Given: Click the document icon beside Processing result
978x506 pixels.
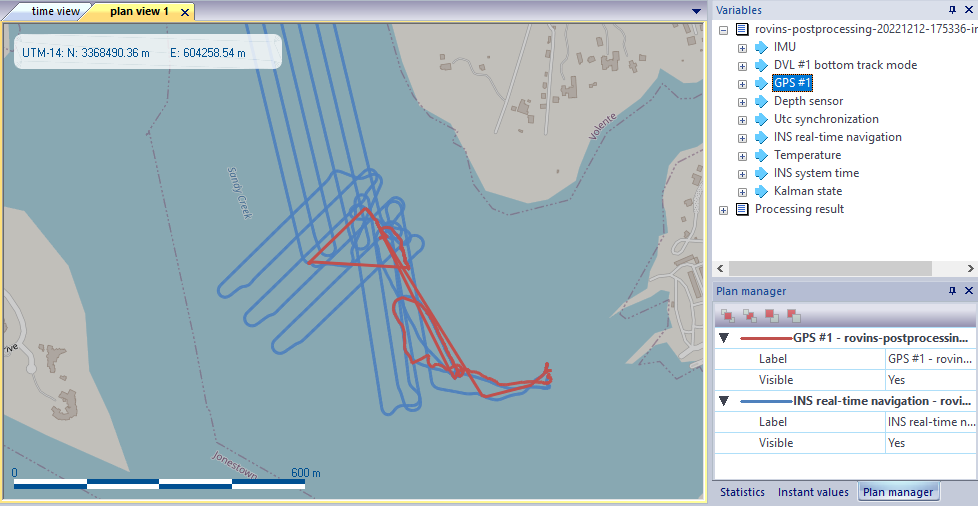Looking at the screenshot, I should point(743,209).
